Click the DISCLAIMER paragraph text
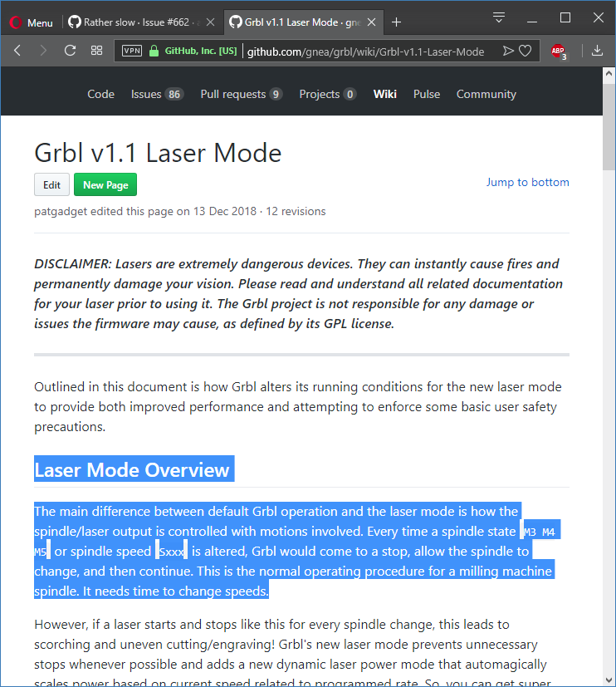Screen dimensions: 616x687 pos(298,293)
